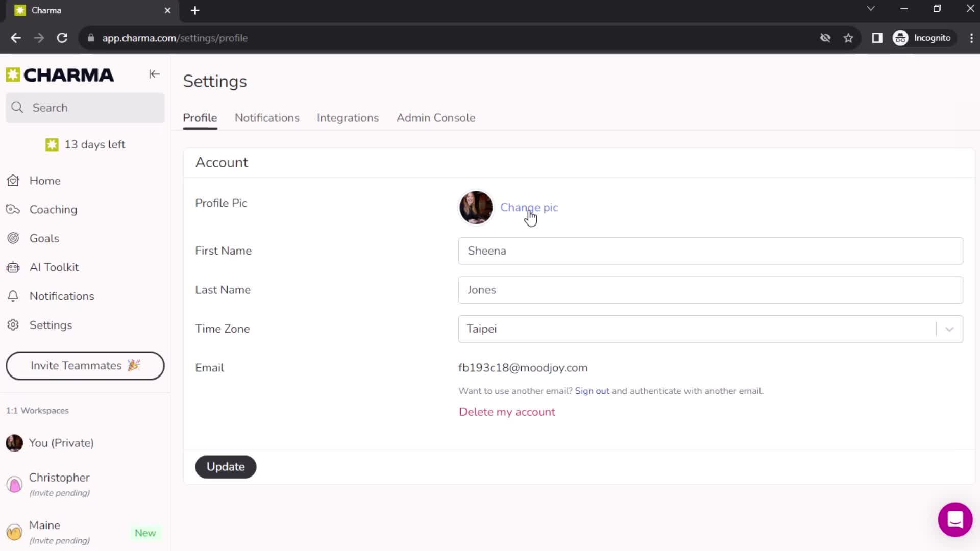The width and height of the screenshot is (980, 551).
Task: Open the Chrome three-dot menu
Action: tap(971, 38)
